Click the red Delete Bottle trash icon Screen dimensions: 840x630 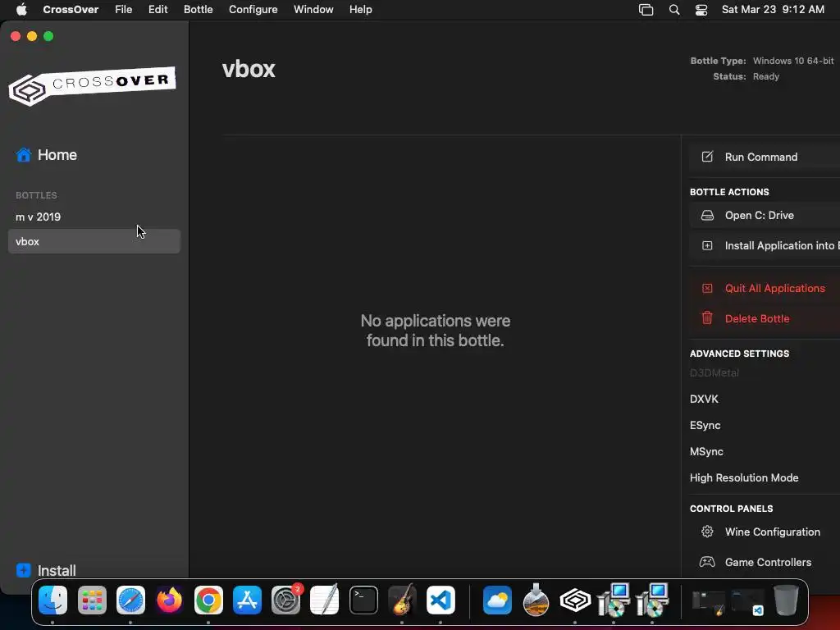[707, 318]
